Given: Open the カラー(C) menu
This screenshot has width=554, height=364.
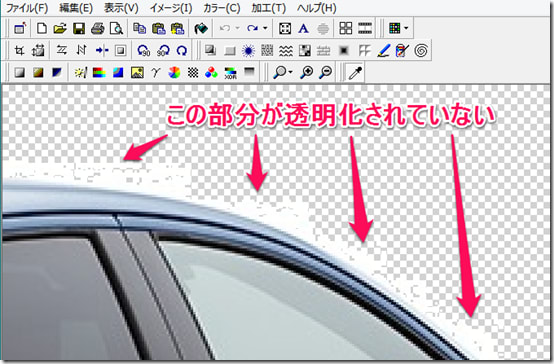Looking at the screenshot, I should (x=222, y=8).
